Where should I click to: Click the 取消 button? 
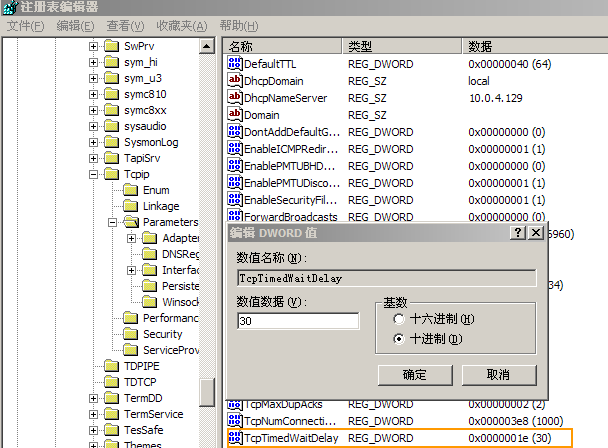tap(498, 374)
